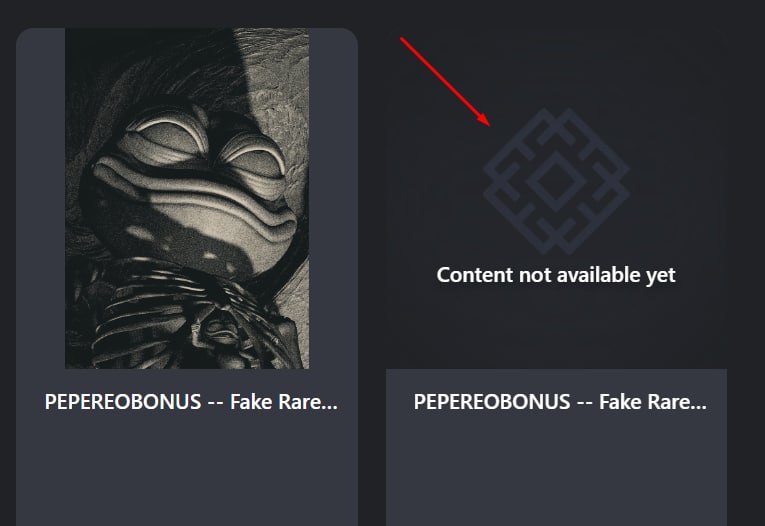Screen dimensions: 765x526
Task: Click the center square of the placeholder icon
Action: click(x=556, y=182)
